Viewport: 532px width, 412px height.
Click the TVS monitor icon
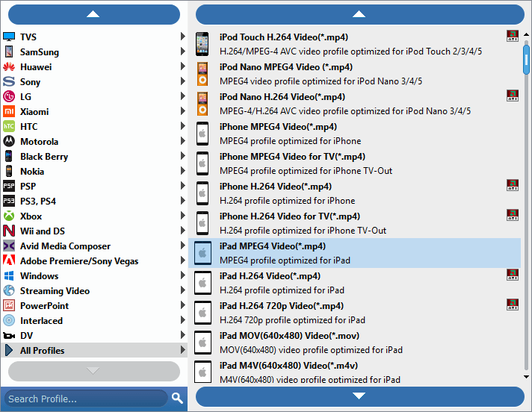pyautogui.click(x=9, y=37)
